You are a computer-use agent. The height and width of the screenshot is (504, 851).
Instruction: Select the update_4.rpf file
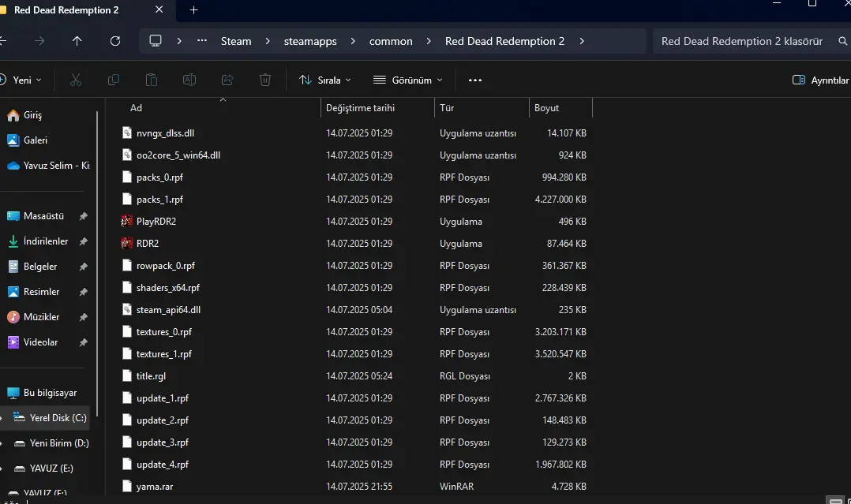point(163,465)
